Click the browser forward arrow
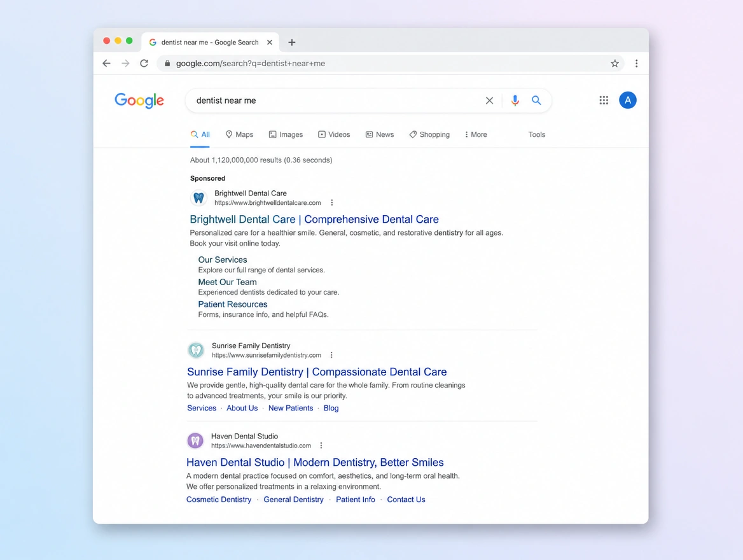 tap(125, 63)
